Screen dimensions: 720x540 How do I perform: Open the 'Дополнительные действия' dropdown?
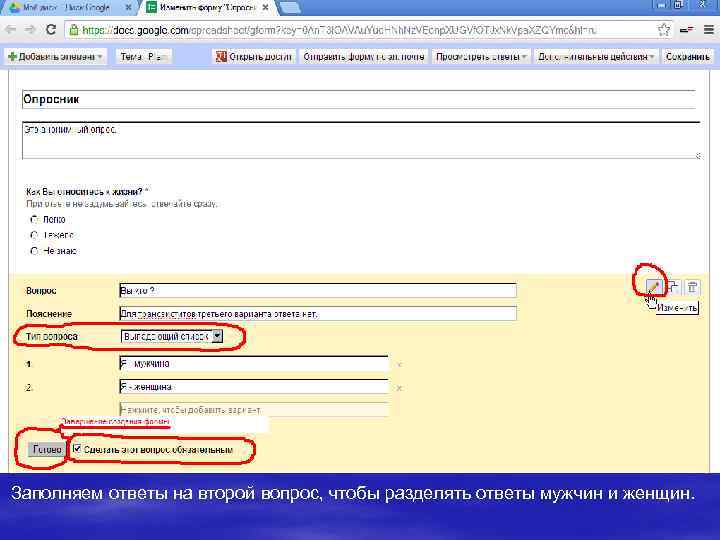(596, 56)
